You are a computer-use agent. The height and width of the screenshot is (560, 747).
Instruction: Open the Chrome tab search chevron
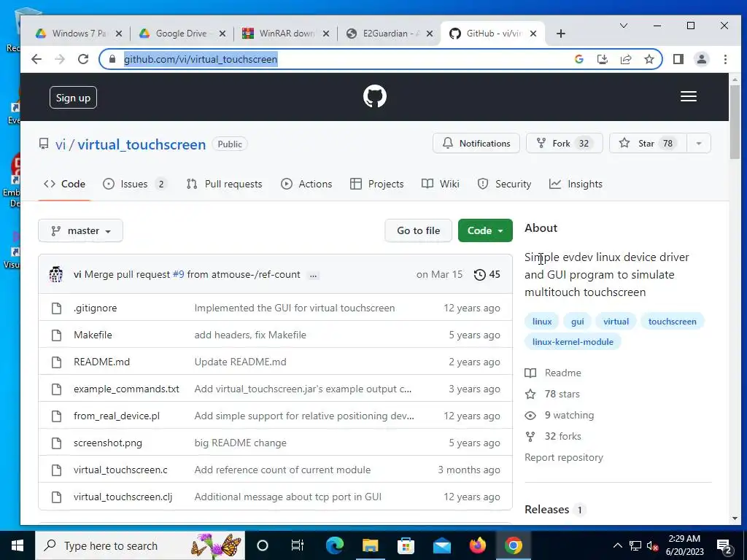pos(623,26)
